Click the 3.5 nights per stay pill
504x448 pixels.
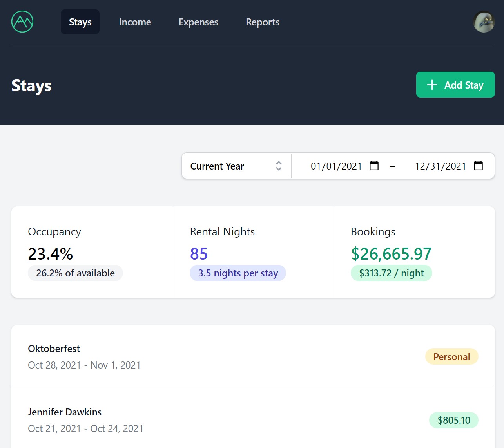(238, 273)
